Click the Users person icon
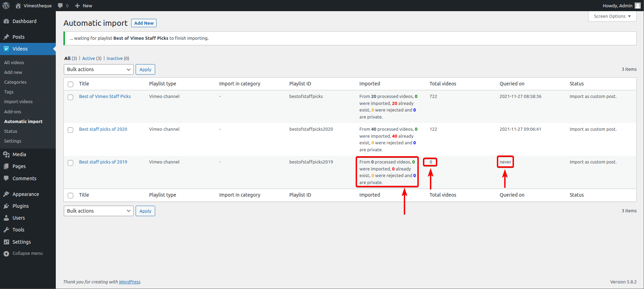The image size is (644, 289). (x=6, y=218)
